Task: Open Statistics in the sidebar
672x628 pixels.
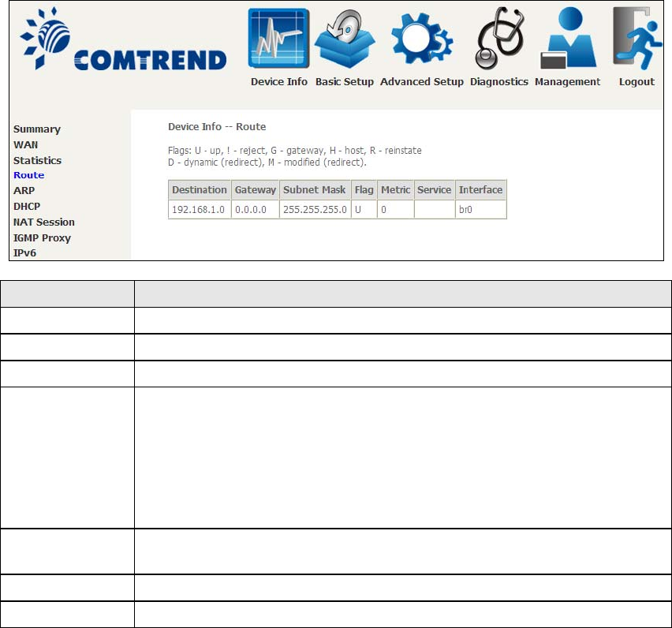Action: click(37, 160)
